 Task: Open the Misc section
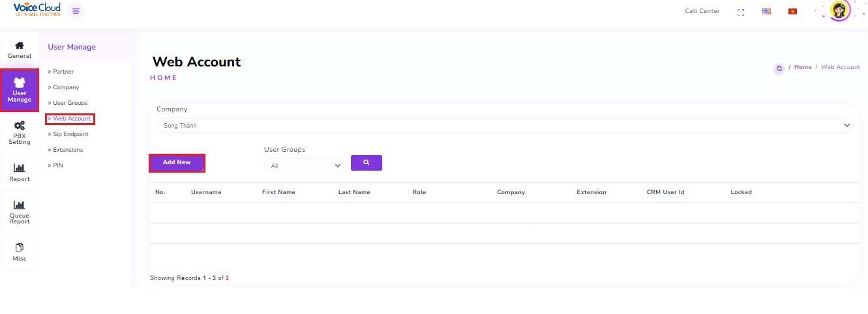20,252
